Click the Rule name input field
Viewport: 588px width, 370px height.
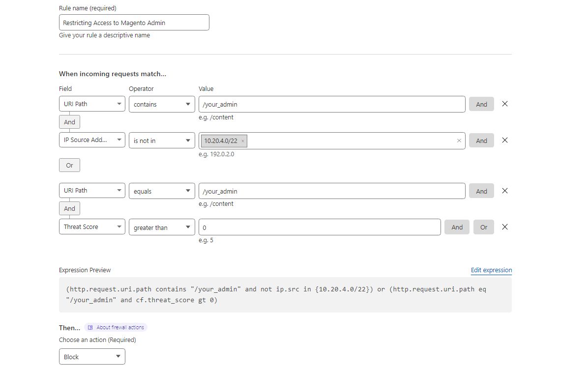(134, 22)
